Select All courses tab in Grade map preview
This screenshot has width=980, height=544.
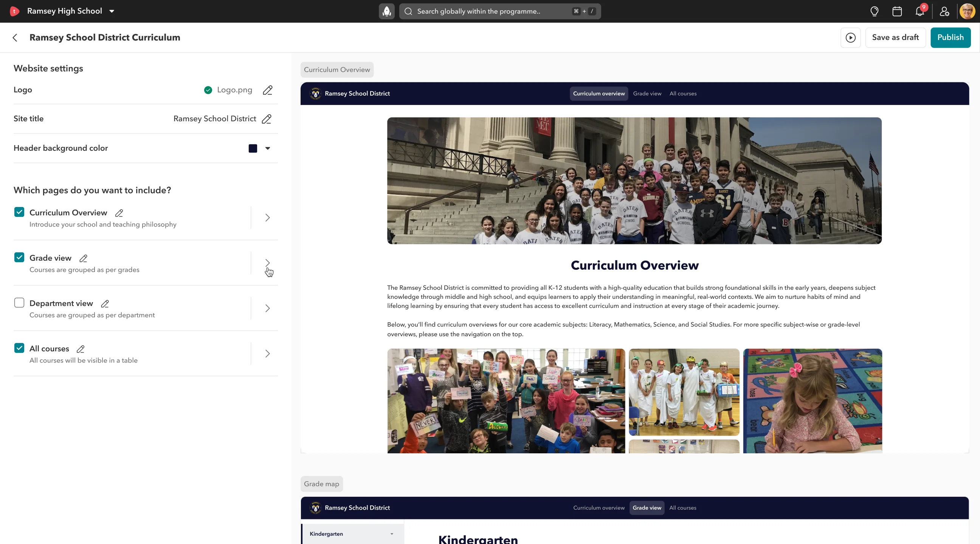683,508
